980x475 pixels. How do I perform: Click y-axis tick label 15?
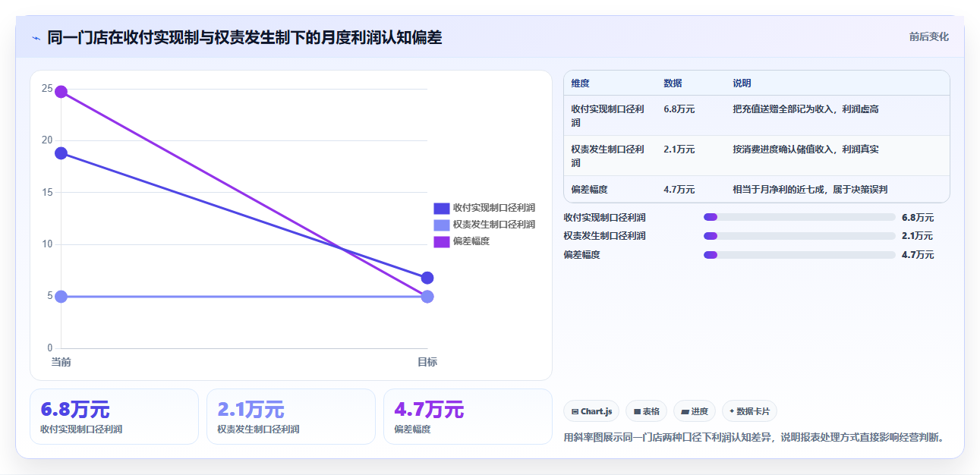tap(47, 192)
